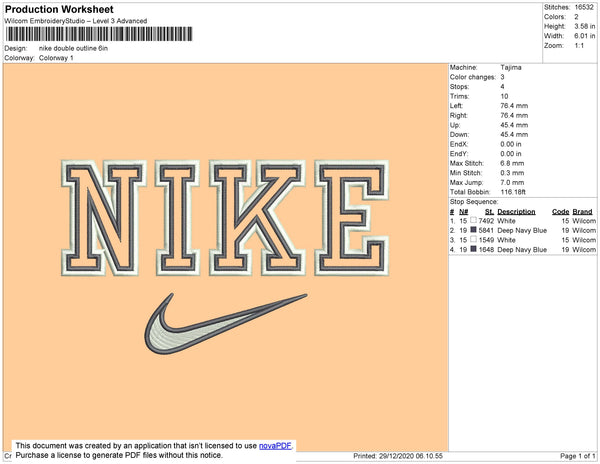Select the design name 'nike double outline 6in'
The width and height of the screenshot is (600, 464).
click(x=73, y=48)
